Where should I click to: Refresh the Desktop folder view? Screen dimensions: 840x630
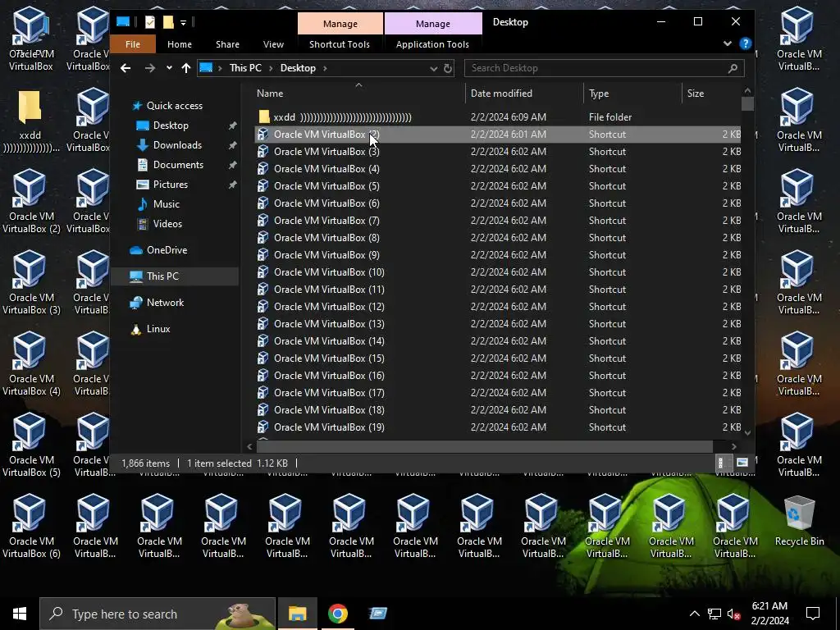click(448, 69)
